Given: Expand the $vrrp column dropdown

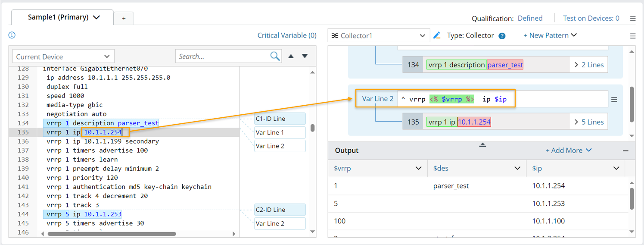Looking at the screenshot, I should click(418, 168).
